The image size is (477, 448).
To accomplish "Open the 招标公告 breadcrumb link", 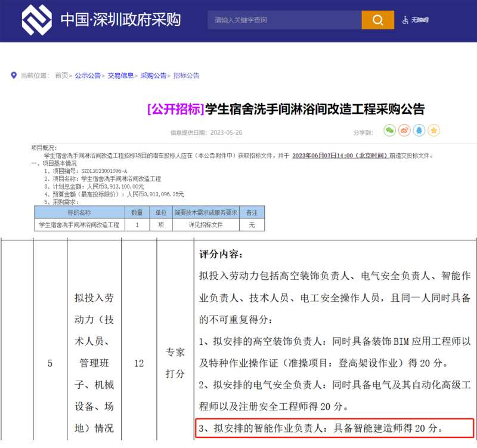I will (185, 75).
